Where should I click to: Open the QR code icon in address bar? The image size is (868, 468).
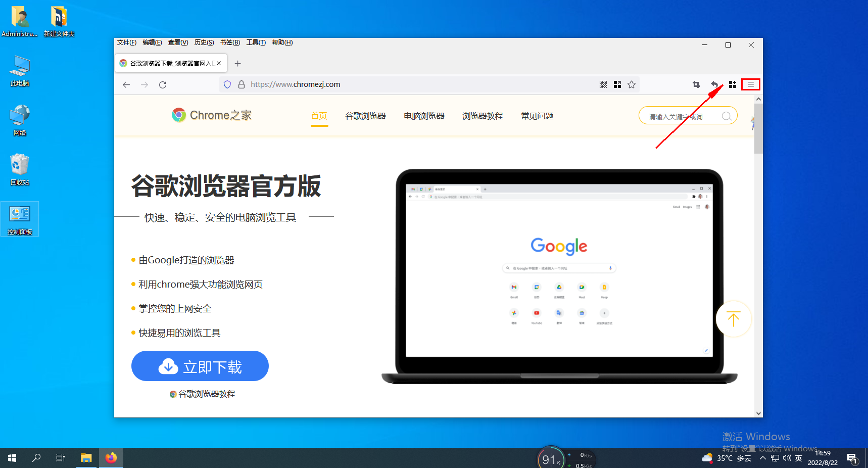tap(603, 84)
